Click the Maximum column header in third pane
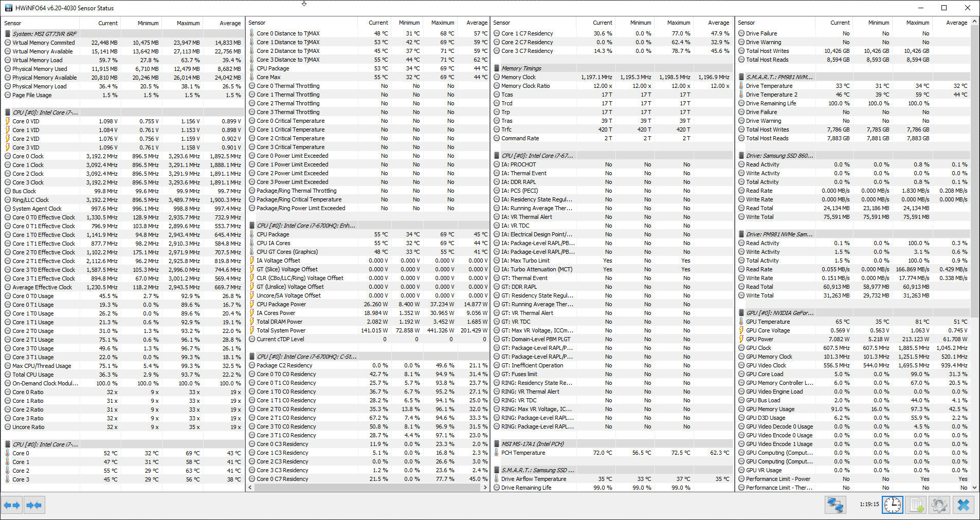The image size is (980, 520). [674, 23]
